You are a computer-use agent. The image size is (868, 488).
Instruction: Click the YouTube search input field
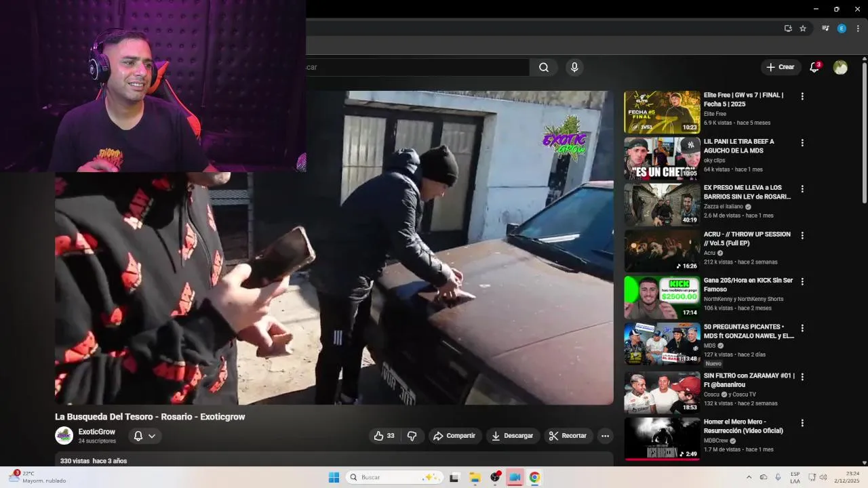pos(417,67)
